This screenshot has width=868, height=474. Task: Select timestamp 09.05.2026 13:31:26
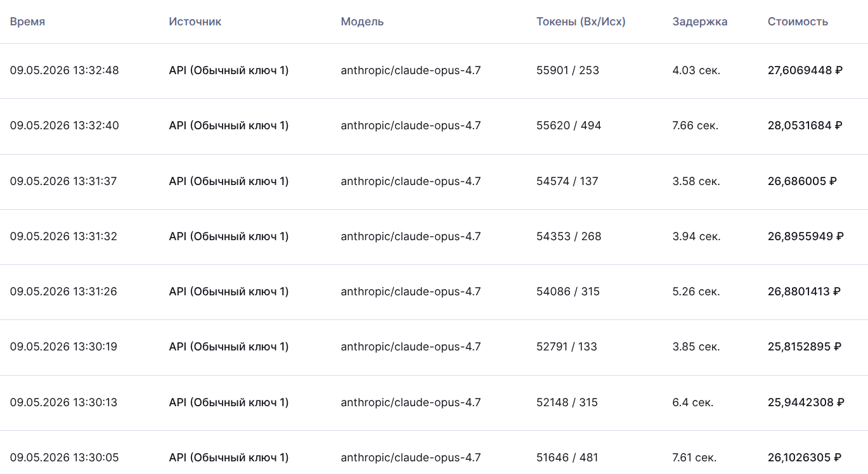click(x=63, y=291)
